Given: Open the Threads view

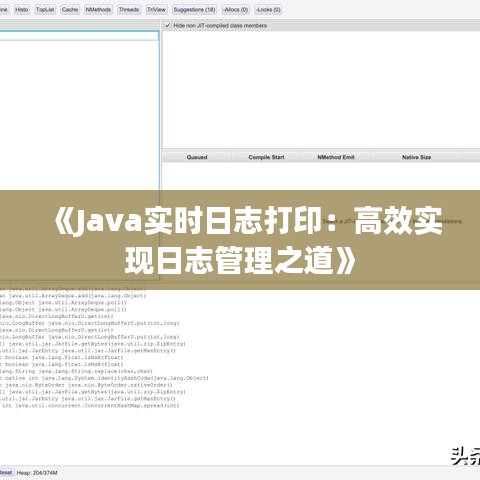Looking at the screenshot, I should point(129,10).
